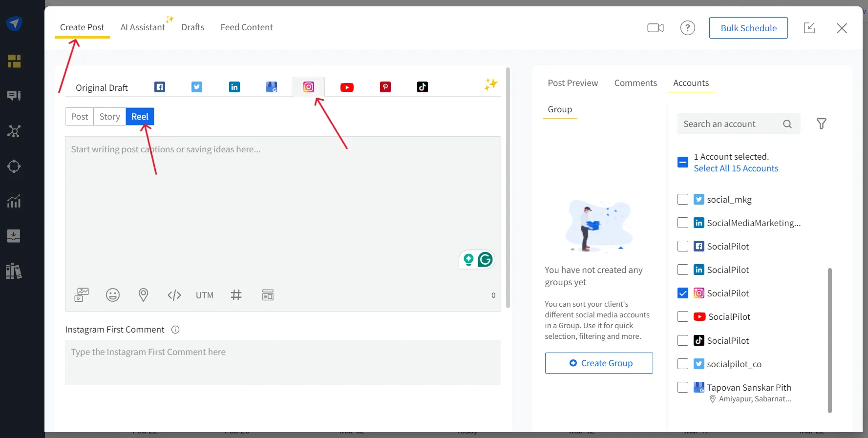Select the TikTok platform tab icon
This screenshot has height=438, width=868.
(423, 87)
